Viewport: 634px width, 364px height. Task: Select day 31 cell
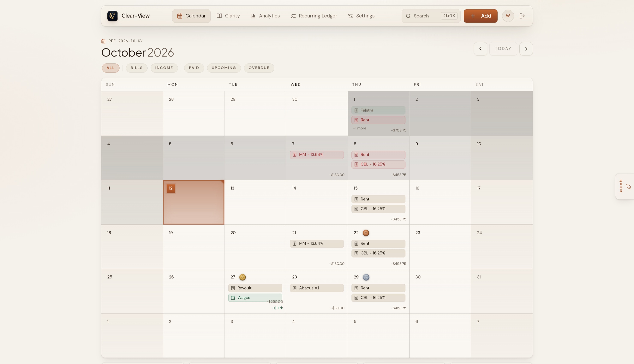coord(501,291)
